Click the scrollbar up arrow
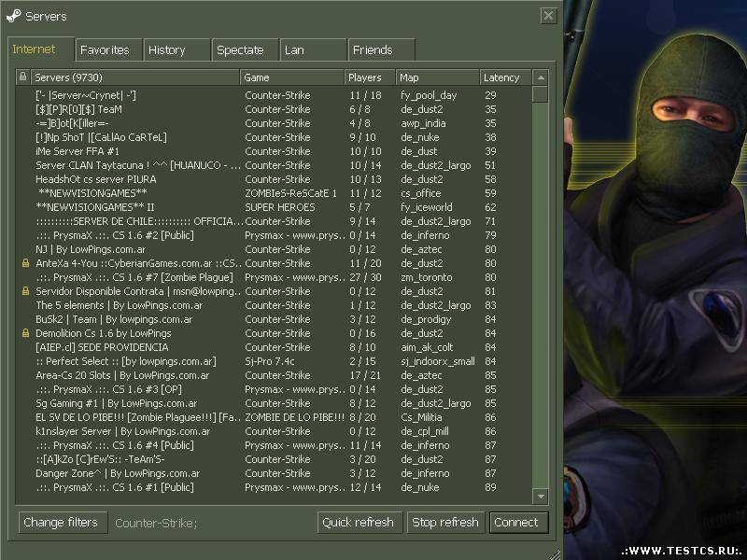747x560 pixels. [541, 77]
